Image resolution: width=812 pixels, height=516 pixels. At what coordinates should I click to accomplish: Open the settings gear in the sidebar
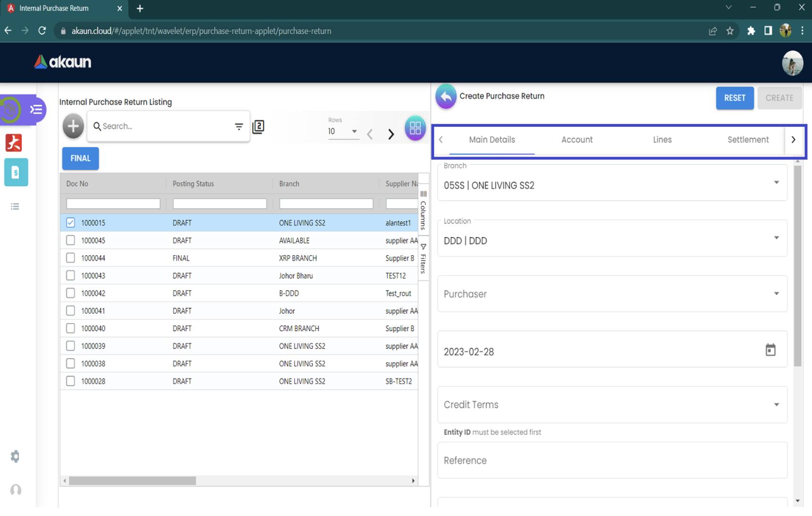pyautogui.click(x=15, y=456)
